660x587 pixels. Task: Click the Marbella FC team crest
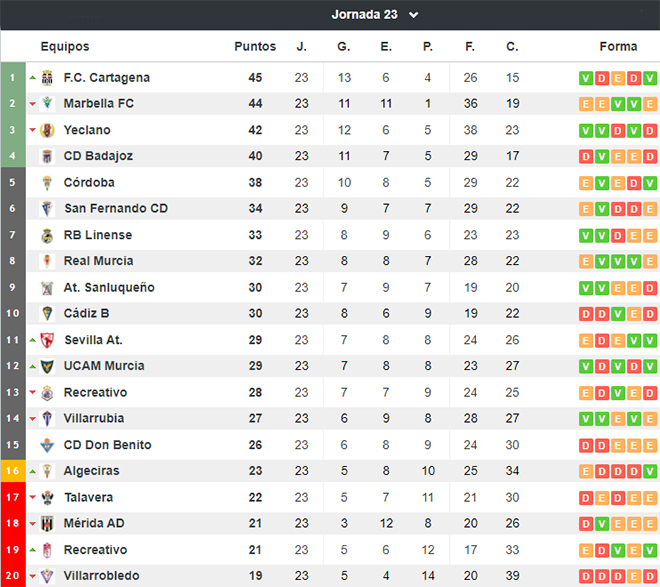pyautogui.click(x=47, y=104)
